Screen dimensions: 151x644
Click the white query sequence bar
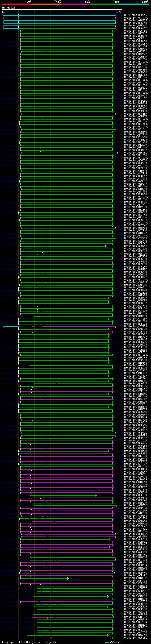coord(62,10)
